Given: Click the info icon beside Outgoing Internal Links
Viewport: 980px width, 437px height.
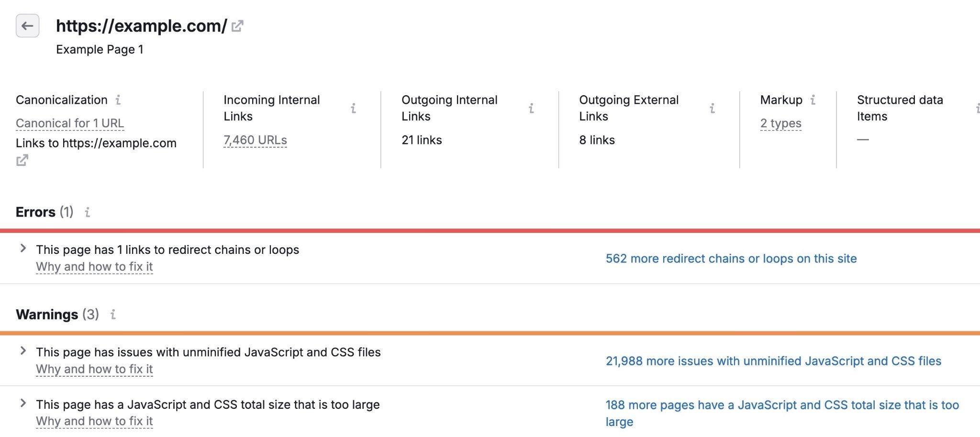Looking at the screenshot, I should point(531,108).
